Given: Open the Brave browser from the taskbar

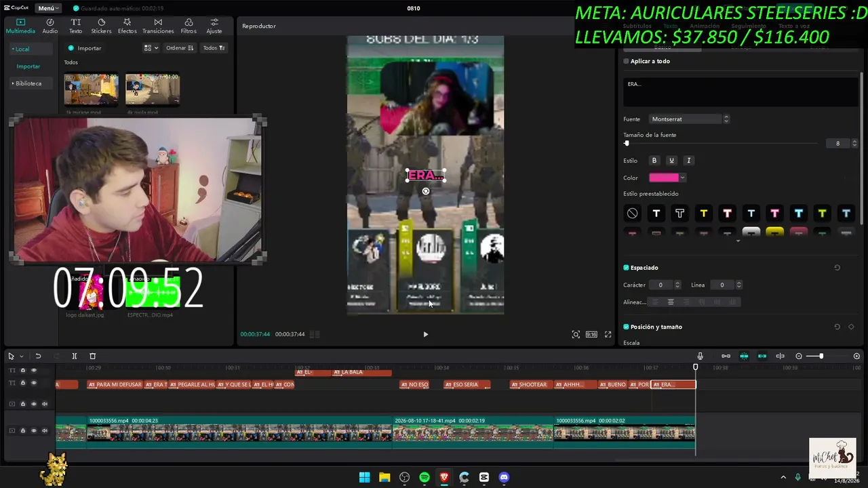Looking at the screenshot, I should 444,477.
